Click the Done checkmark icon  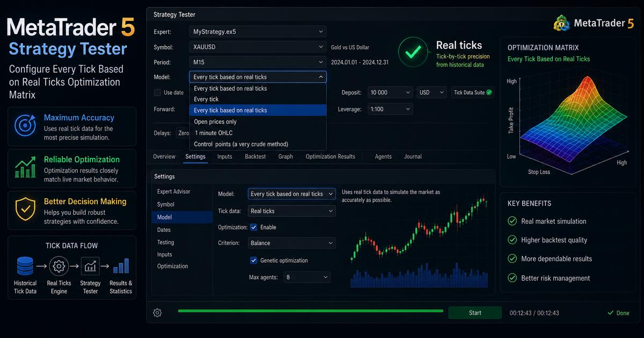(610, 313)
